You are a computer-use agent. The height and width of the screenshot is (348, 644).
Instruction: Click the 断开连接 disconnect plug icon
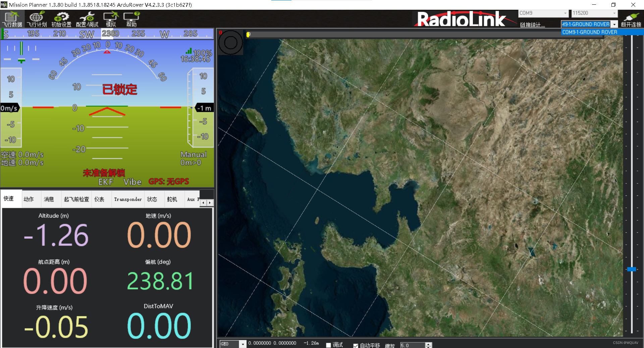[x=631, y=19]
